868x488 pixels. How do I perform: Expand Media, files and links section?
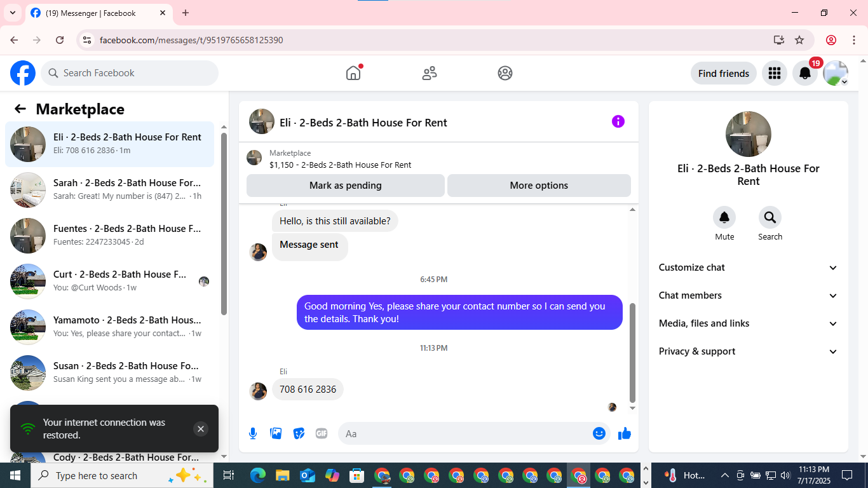(x=749, y=323)
